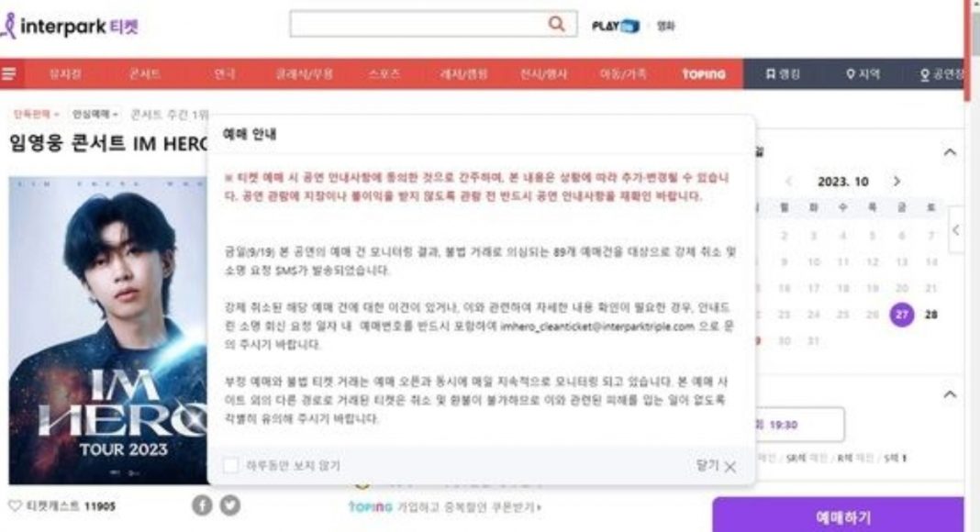Share the concert via Twitter icon
Image resolution: width=980 pixels, height=532 pixels.
(x=229, y=504)
